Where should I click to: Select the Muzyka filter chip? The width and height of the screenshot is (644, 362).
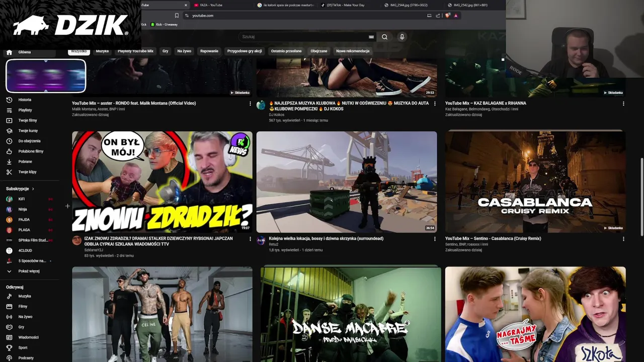coord(102,51)
